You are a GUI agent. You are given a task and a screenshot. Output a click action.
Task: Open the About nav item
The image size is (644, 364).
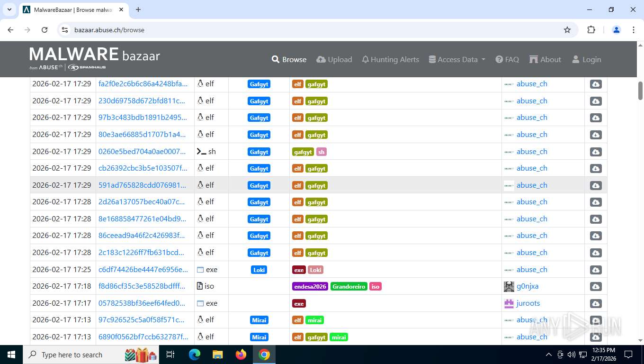(x=545, y=59)
